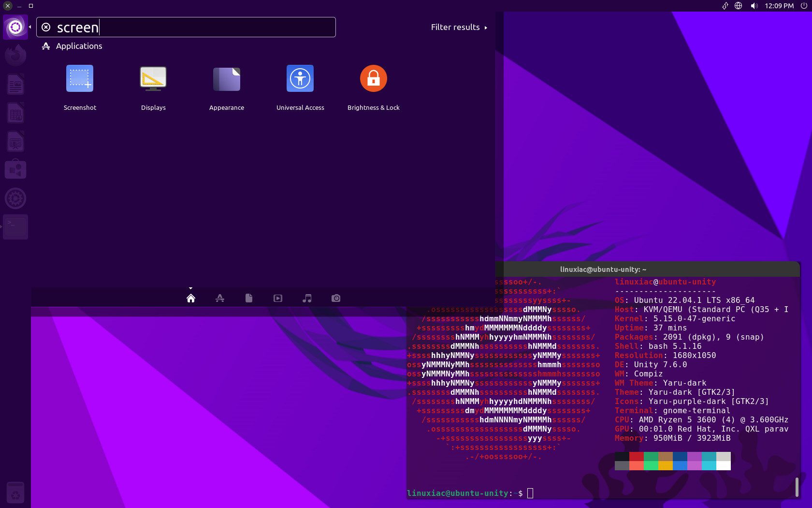
Task: Click the terminal command prompt line
Action: 470,493
